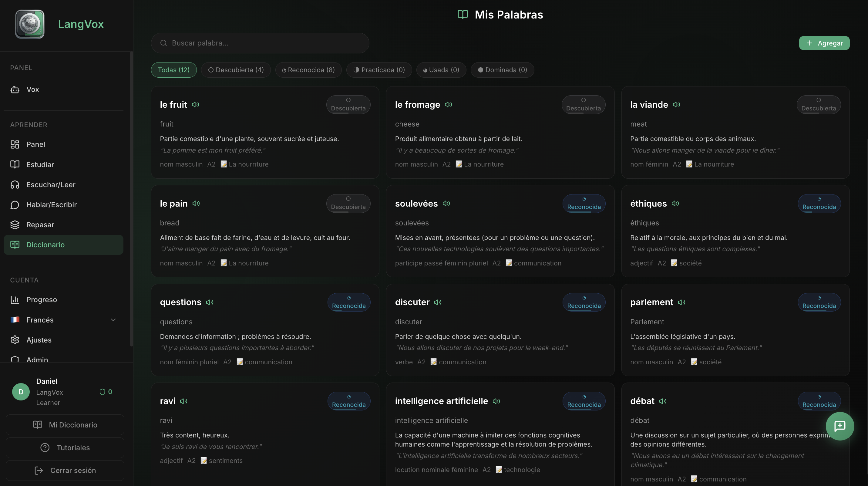The width and height of the screenshot is (868, 486).
Task: Filter by Reconocida (8)
Action: coord(308,70)
